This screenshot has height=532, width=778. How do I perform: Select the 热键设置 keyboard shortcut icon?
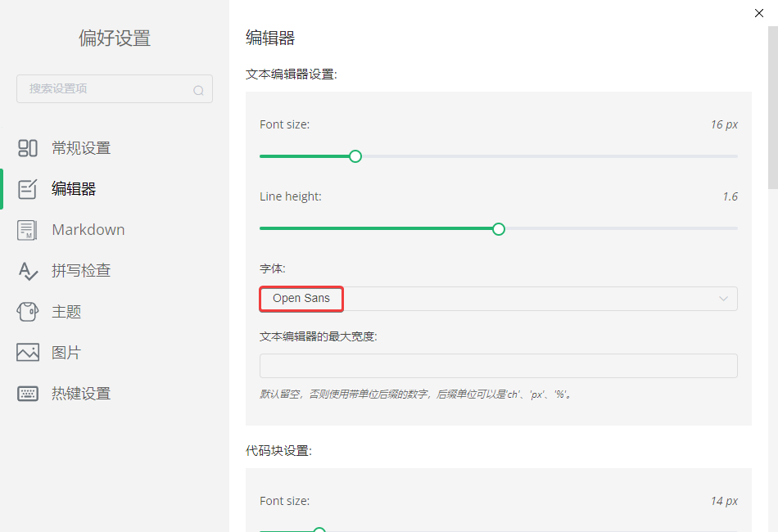[28, 393]
